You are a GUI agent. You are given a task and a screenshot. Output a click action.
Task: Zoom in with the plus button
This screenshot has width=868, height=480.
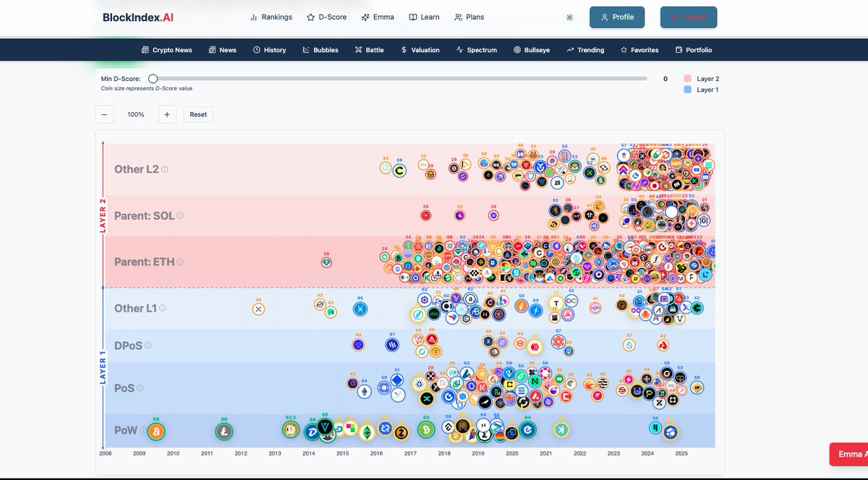[x=167, y=114]
